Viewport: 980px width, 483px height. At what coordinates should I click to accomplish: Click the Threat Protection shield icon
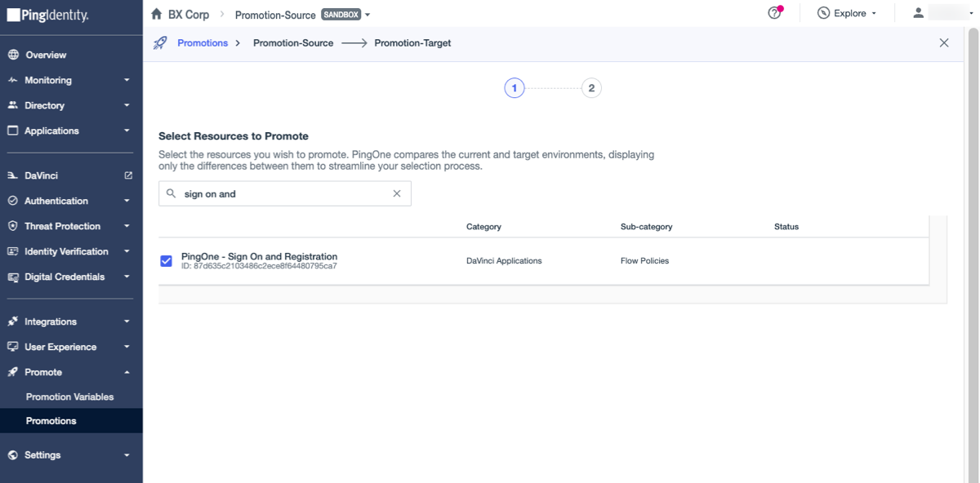[x=13, y=226]
